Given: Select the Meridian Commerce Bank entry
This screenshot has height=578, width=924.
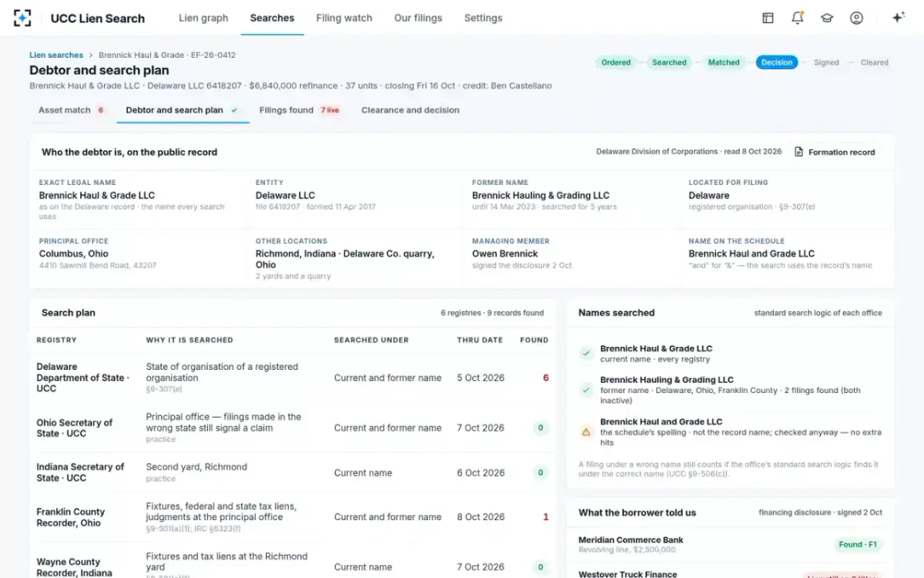Looking at the screenshot, I should (731, 545).
